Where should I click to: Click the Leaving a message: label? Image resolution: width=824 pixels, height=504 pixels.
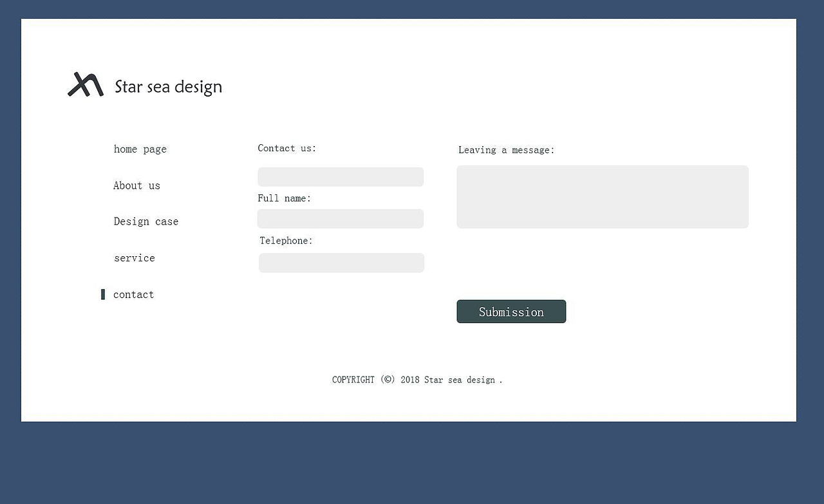(507, 150)
